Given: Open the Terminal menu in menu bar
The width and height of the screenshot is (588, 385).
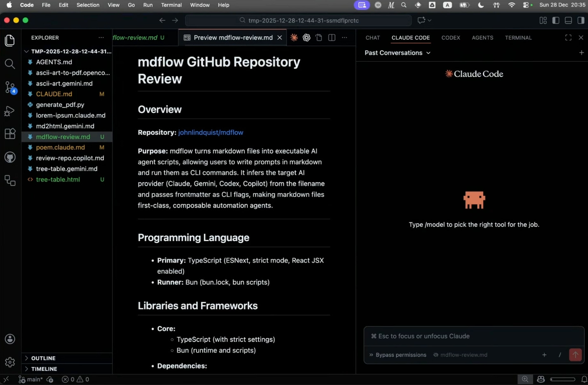Looking at the screenshot, I should click(x=172, y=5).
